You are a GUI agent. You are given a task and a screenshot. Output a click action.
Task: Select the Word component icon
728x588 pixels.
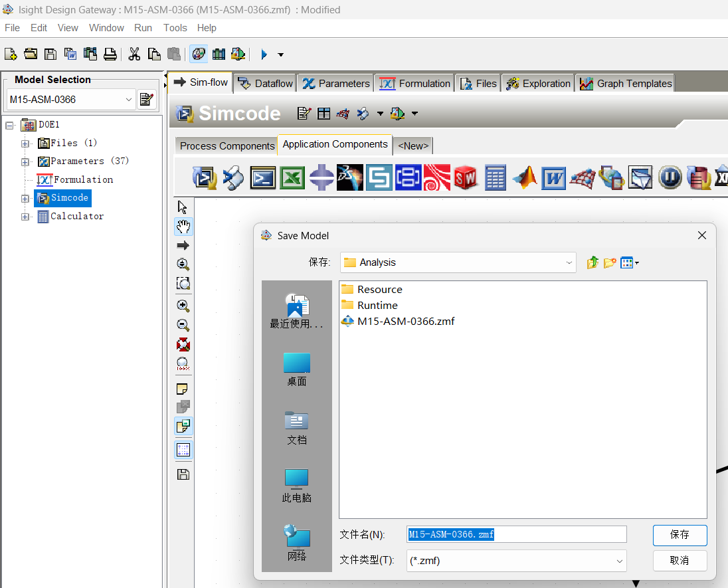(553, 178)
